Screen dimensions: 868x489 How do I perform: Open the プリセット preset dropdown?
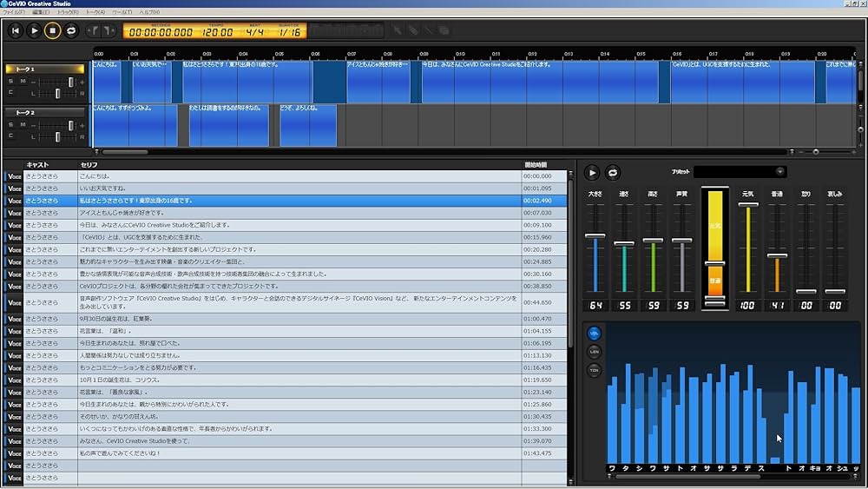[x=740, y=172]
